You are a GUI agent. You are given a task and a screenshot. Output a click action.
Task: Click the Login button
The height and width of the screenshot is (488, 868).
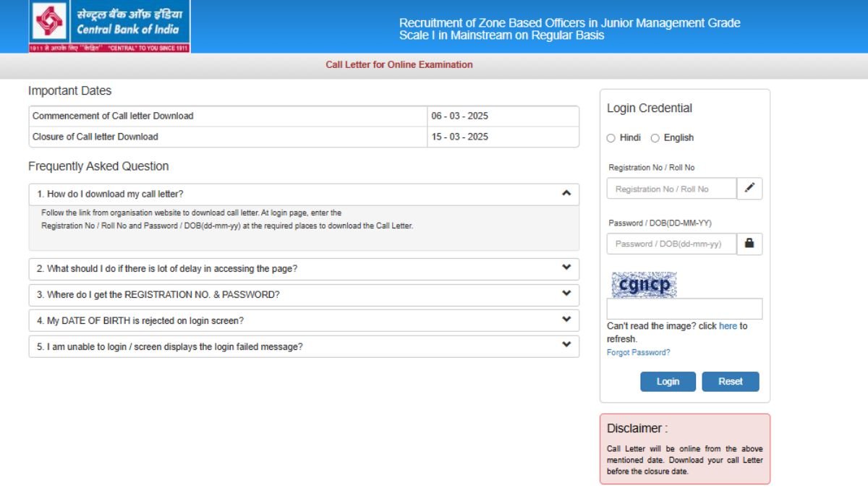coord(668,381)
